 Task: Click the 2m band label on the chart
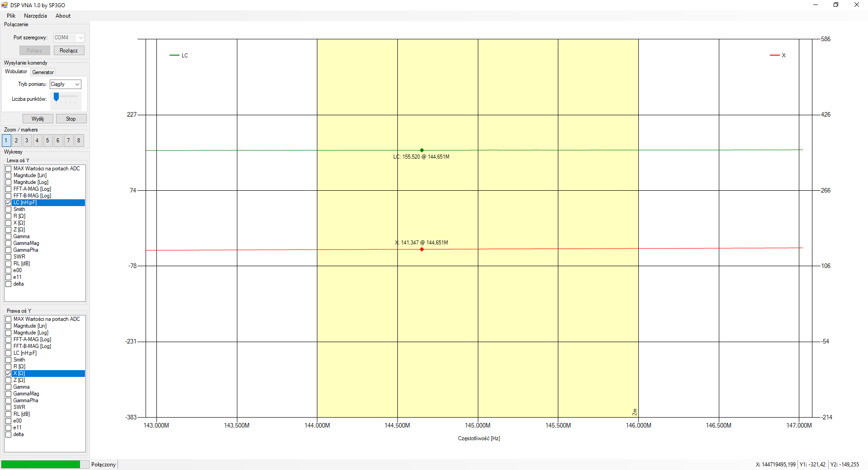(635, 412)
